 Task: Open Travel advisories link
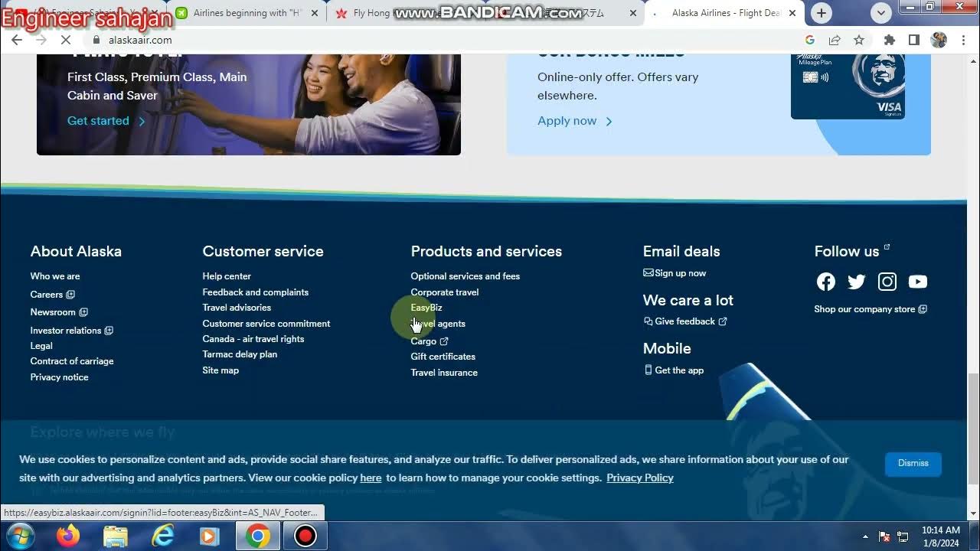tap(237, 308)
